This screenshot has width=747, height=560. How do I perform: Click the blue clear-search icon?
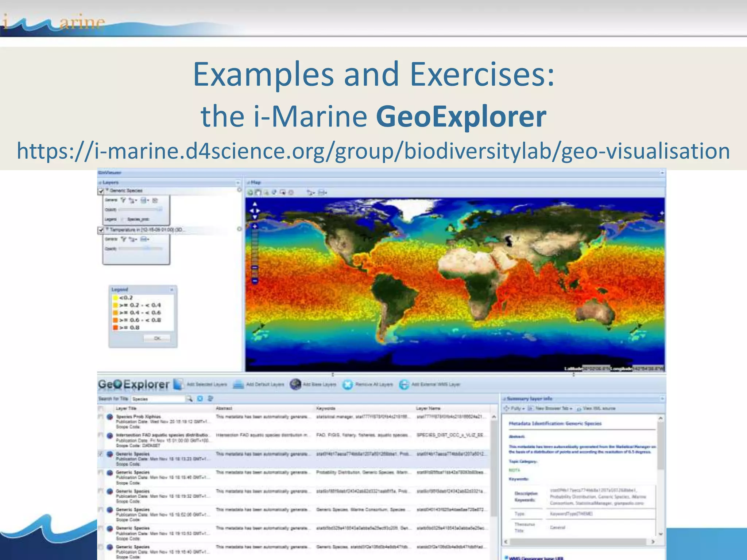pyautogui.click(x=200, y=398)
